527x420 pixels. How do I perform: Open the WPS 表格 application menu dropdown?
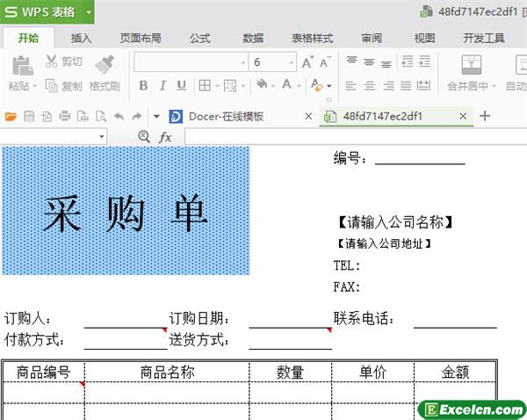(89, 11)
